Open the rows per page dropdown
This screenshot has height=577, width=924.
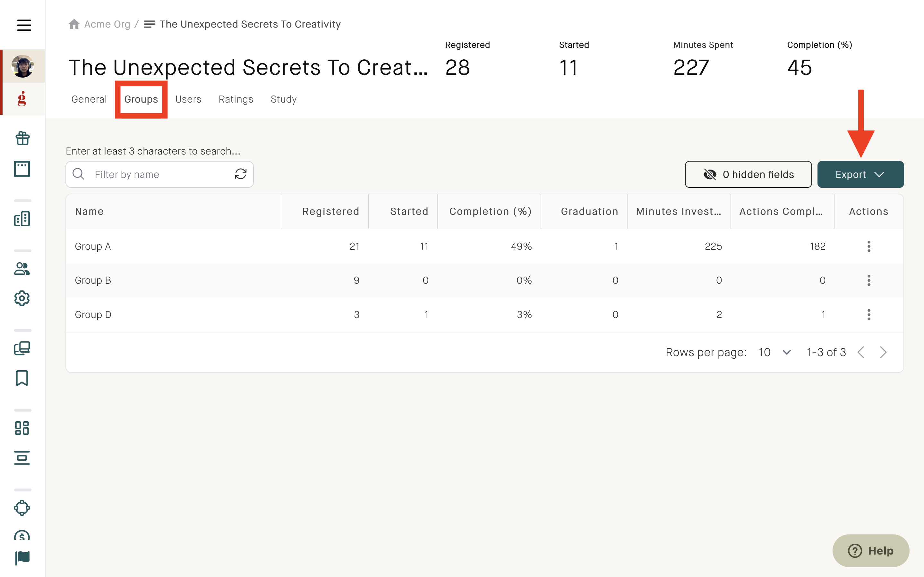[775, 352]
